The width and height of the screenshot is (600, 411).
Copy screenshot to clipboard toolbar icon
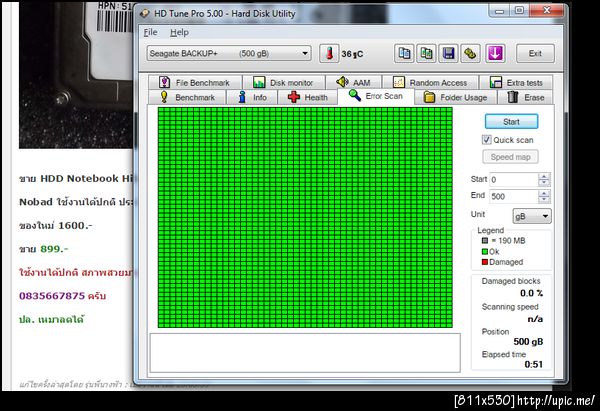426,53
